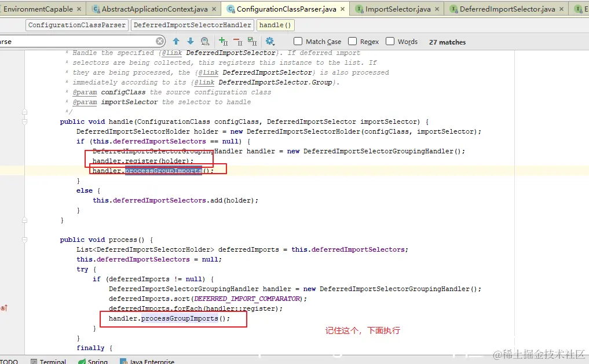Viewport: 589px width, 364px height.
Task: Click the Find All usages icon
Action: tap(204, 41)
